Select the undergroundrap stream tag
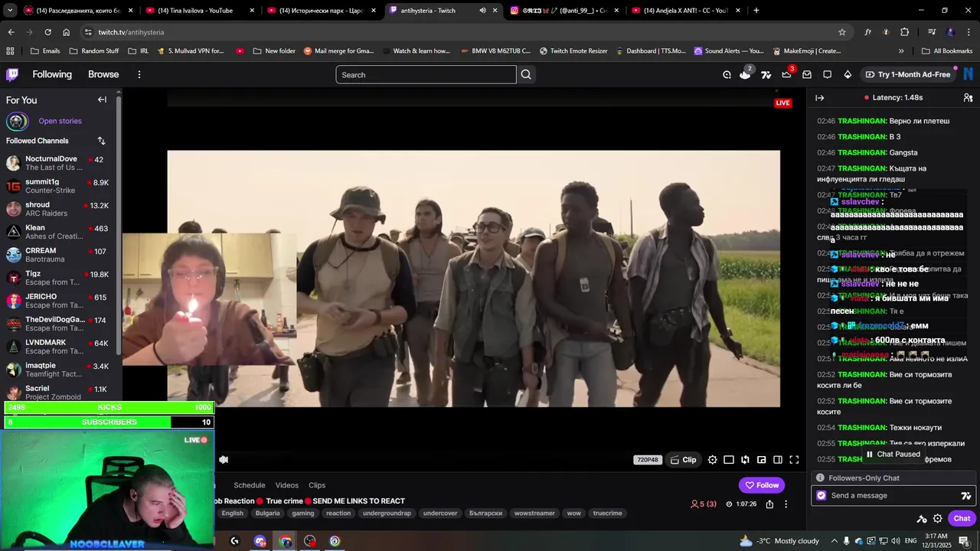 coord(387,514)
